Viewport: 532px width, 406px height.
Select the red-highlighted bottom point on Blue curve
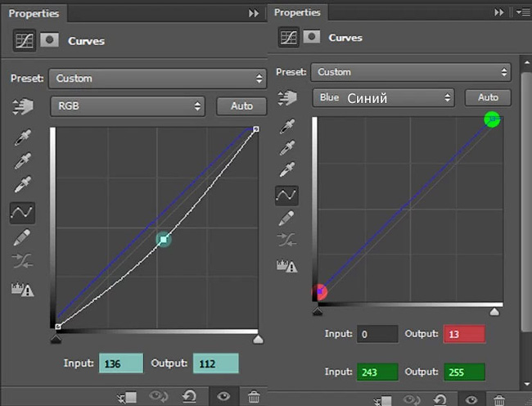tap(319, 291)
